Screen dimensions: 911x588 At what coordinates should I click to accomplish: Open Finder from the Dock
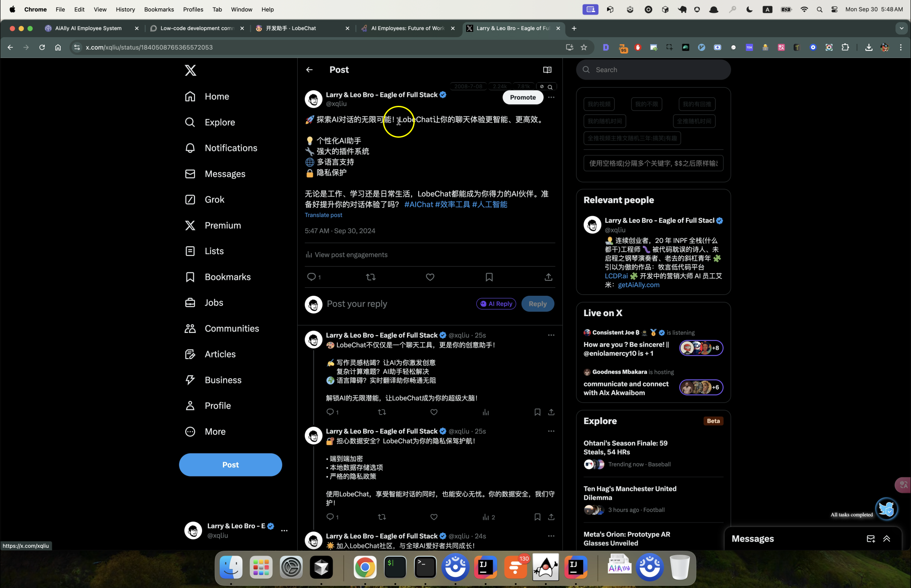click(231, 567)
